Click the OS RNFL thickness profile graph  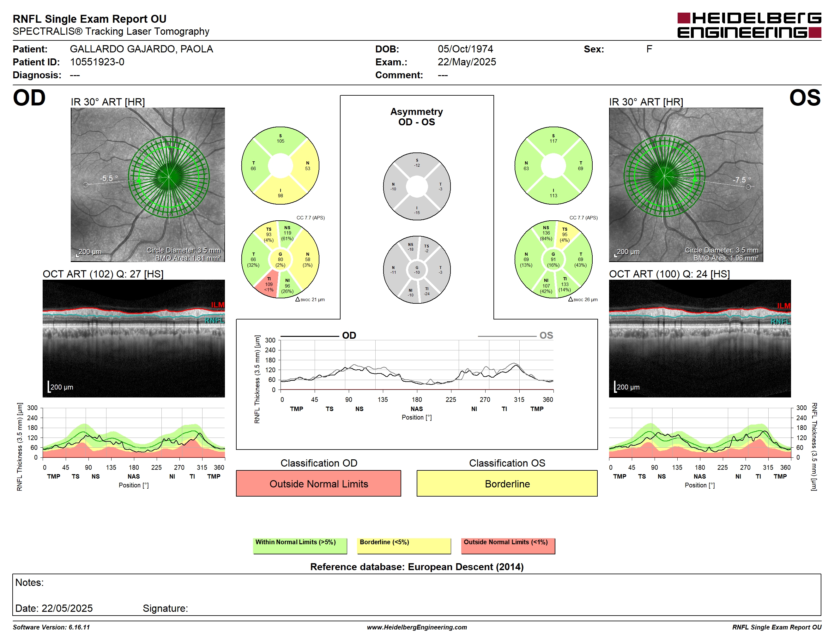[x=700, y=432]
